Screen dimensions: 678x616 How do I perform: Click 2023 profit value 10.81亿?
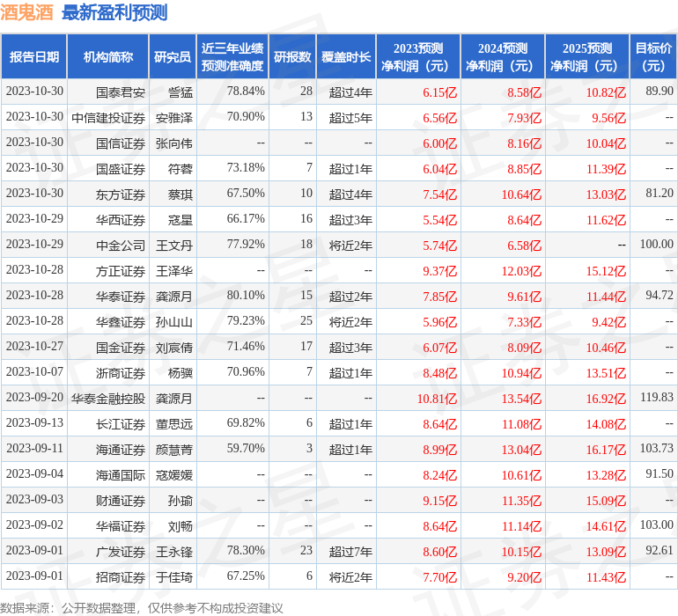pyautogui.click(x=437, y=398)
